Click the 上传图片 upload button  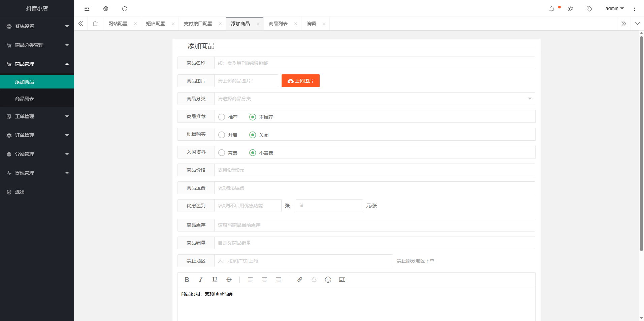(x=300, y=80)
